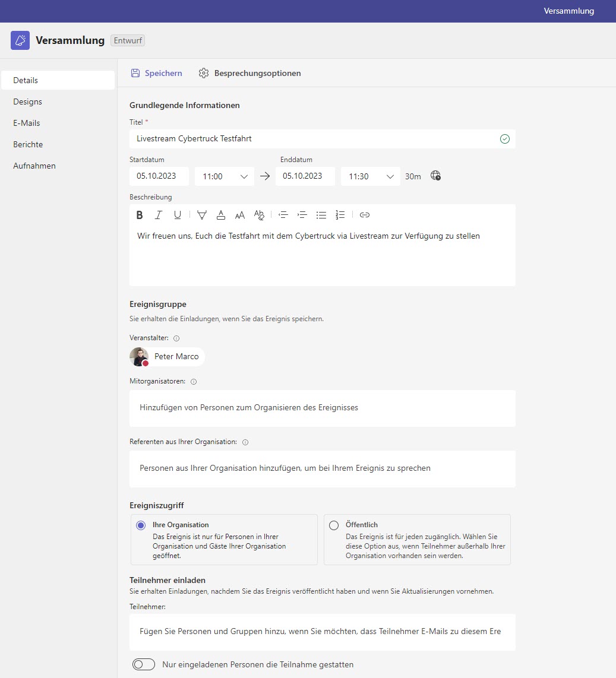Click the Teilnehmer einladen heading
The height and width of the screenshot is (678, 616).
168,580
